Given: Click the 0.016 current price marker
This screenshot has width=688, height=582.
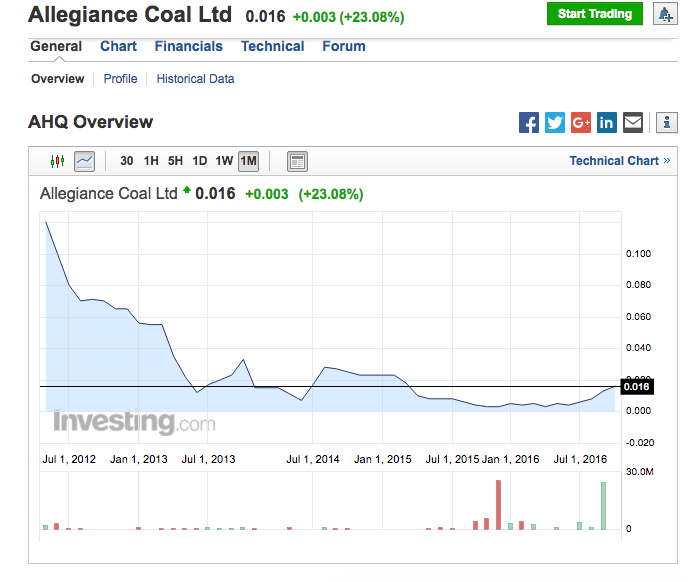Looking at the screenshot, I should pos(637,387).
